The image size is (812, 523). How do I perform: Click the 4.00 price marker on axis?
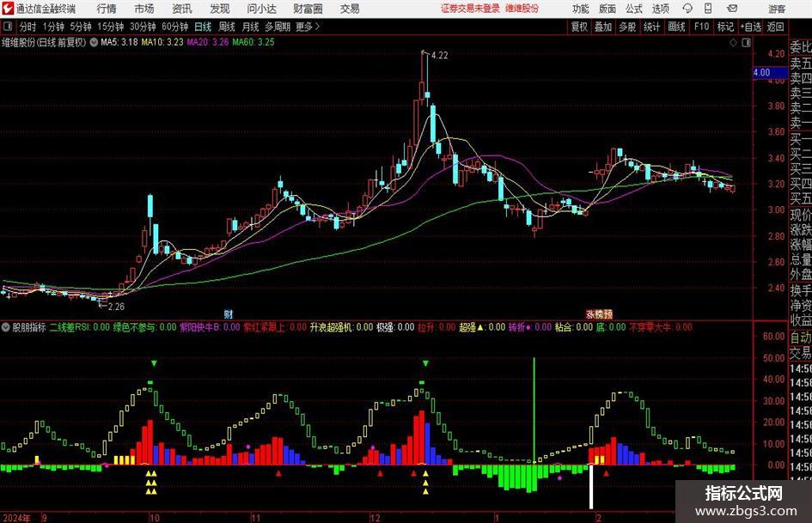[769, 72]
